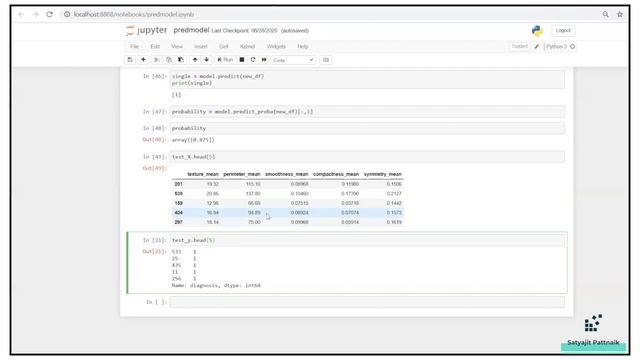Click the Out[21] output prompt

tap(154, 251)
